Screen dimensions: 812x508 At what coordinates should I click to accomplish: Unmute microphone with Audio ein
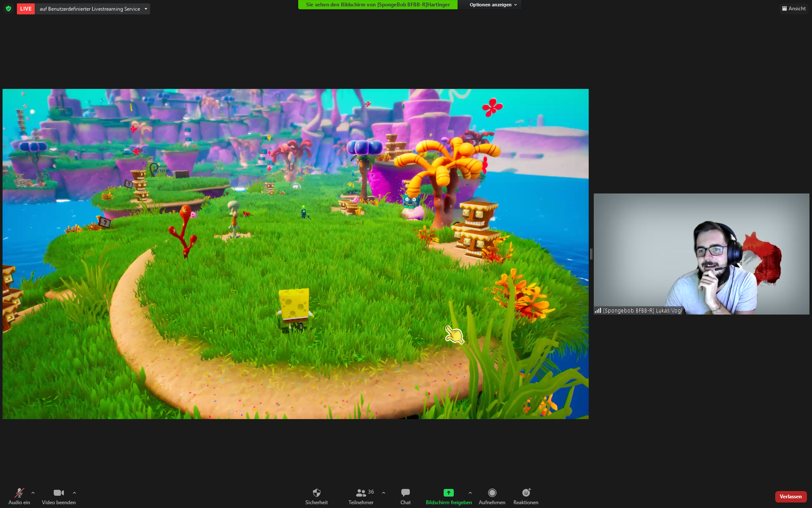point(19,496)
